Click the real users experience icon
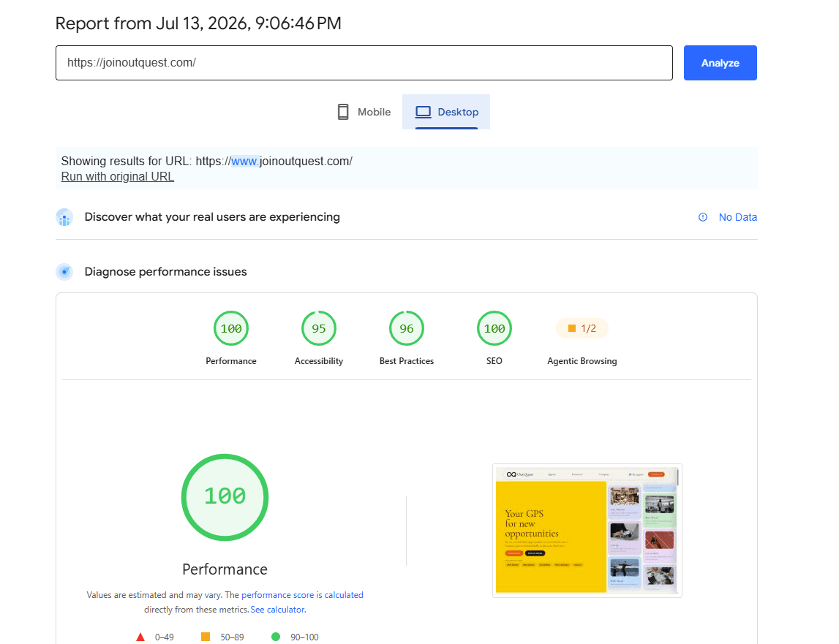The height and width of the screenshot is (644, 839). click(64, 217)
